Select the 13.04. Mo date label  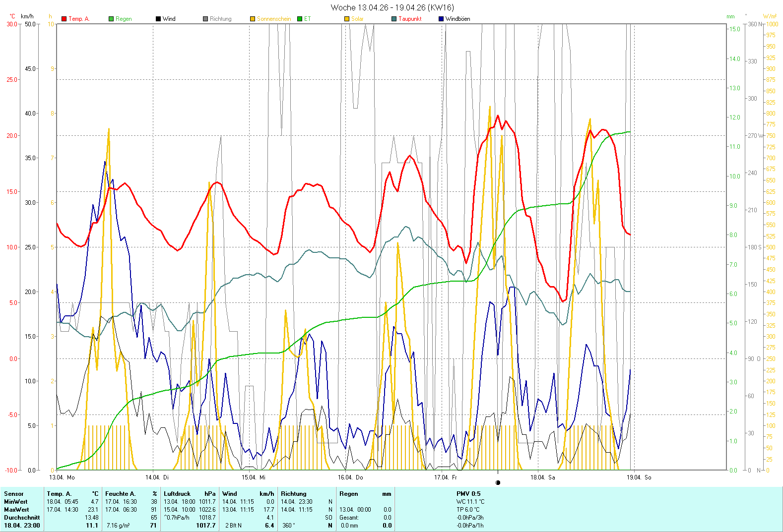coord(62,477)
